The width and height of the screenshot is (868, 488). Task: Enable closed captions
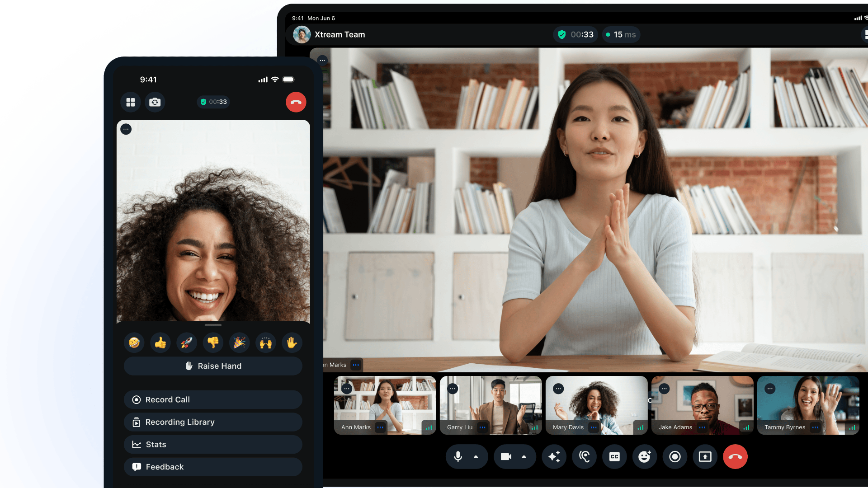614,457
